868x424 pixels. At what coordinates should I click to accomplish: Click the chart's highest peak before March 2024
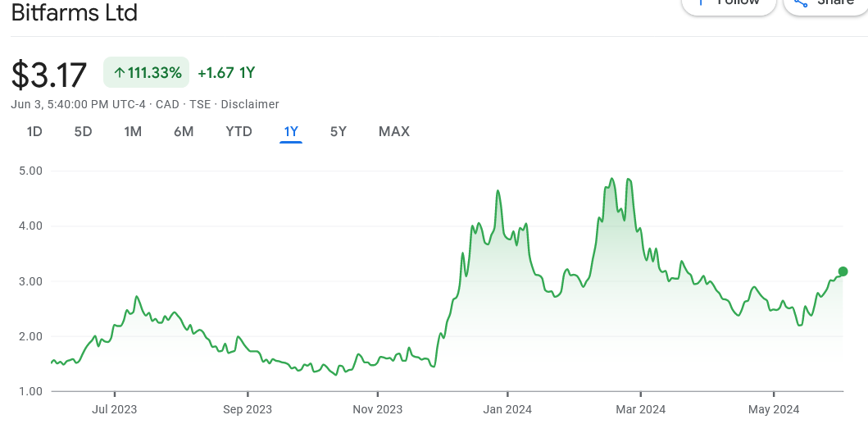(x=611, y=179)
